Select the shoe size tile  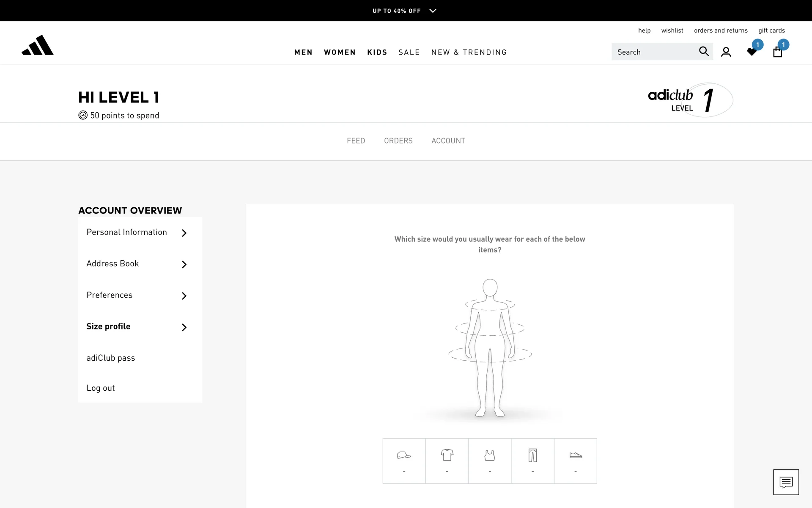coord(576,461)
